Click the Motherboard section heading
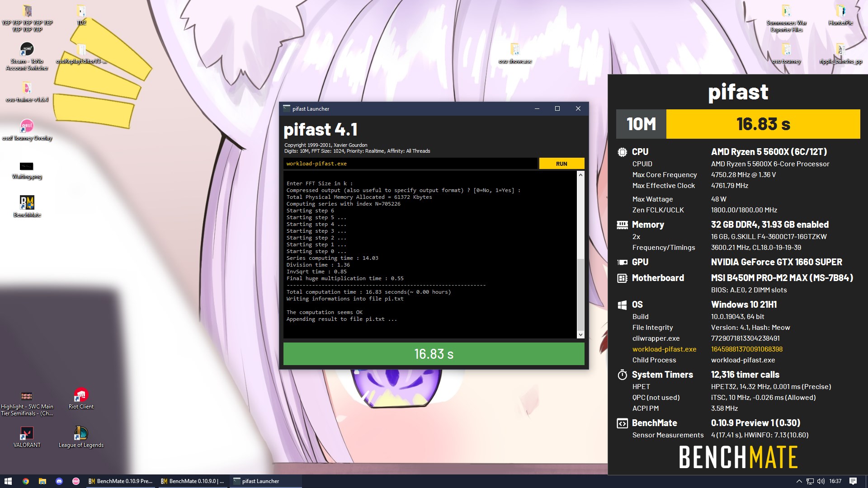 [x=658, y=278]
